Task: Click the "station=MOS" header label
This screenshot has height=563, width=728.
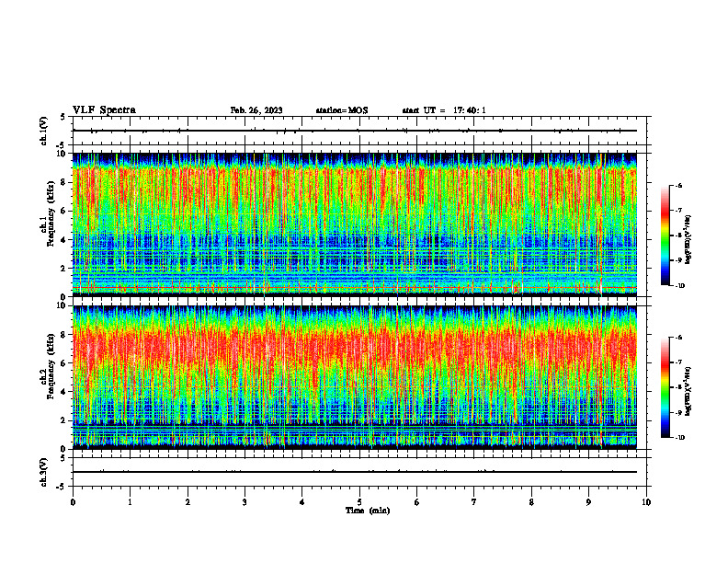Action: (x=342, y=110)
